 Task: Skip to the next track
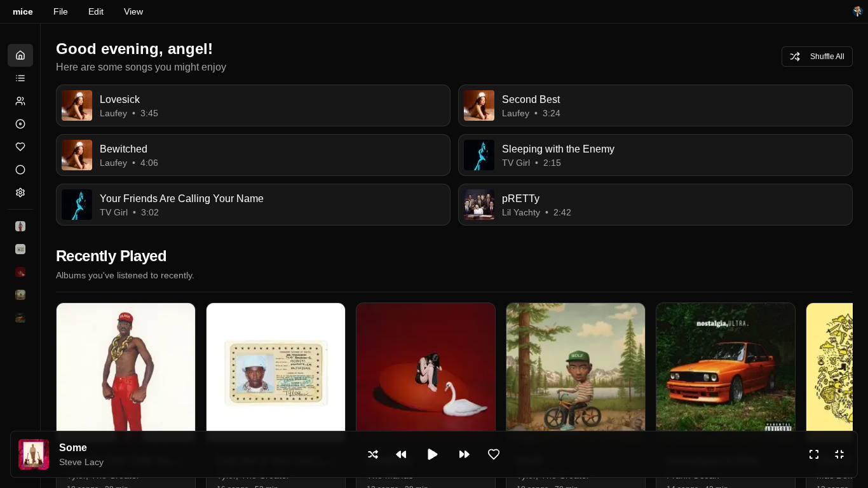point(464,454)
